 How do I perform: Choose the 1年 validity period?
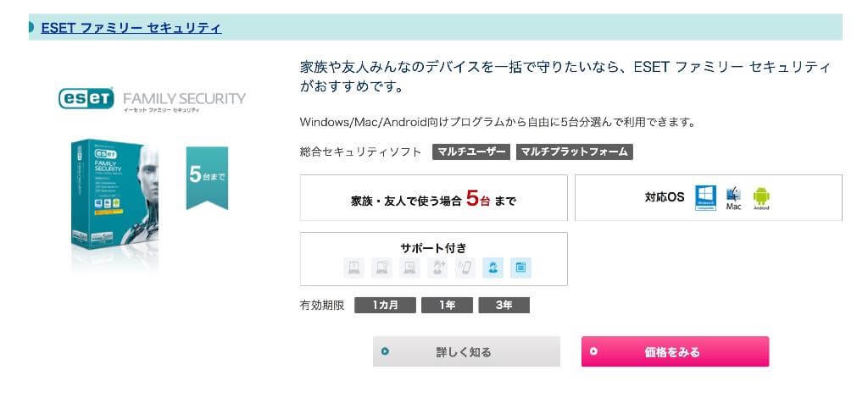446,305
